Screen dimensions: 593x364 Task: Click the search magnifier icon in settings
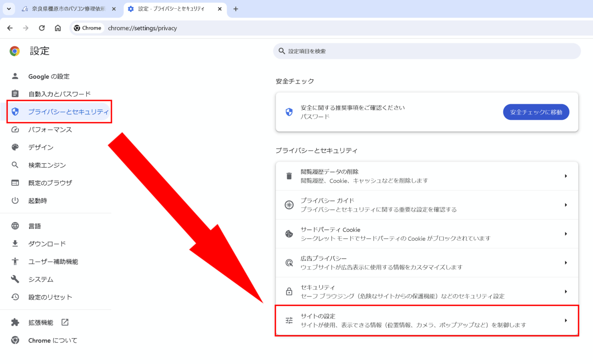[281, 51]
